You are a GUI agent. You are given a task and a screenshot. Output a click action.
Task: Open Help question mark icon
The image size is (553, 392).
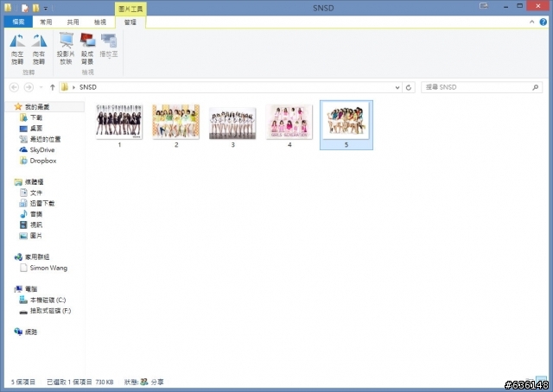tap(543, 22)
